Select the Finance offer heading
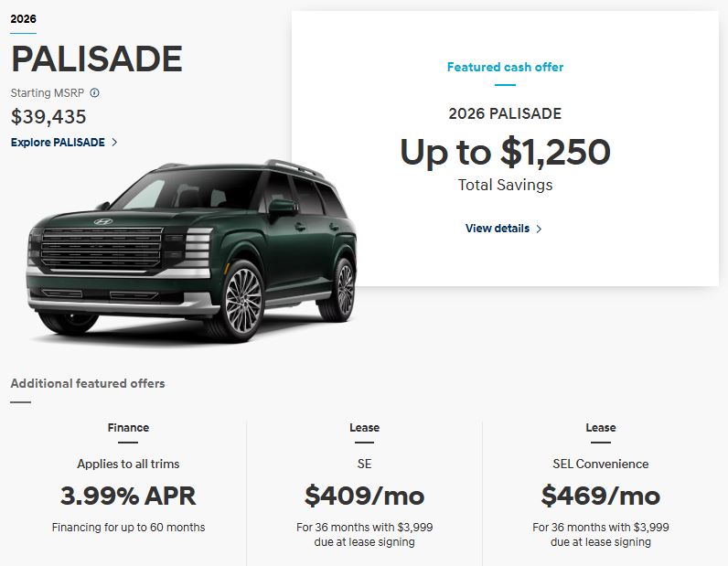Screen dimensions: 728x566 (128, 428)
